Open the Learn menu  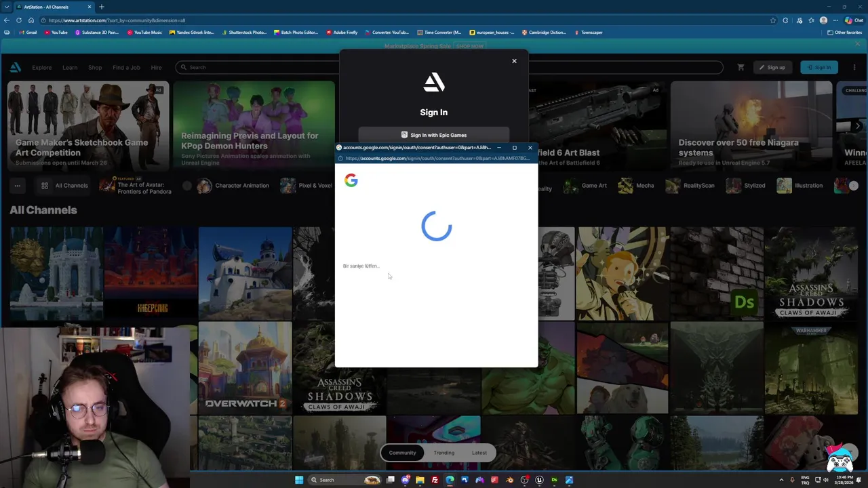70,67
